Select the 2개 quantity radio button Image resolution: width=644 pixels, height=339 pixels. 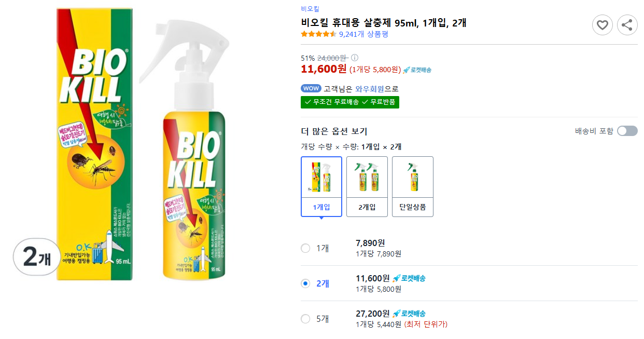(x=305, y=283)
